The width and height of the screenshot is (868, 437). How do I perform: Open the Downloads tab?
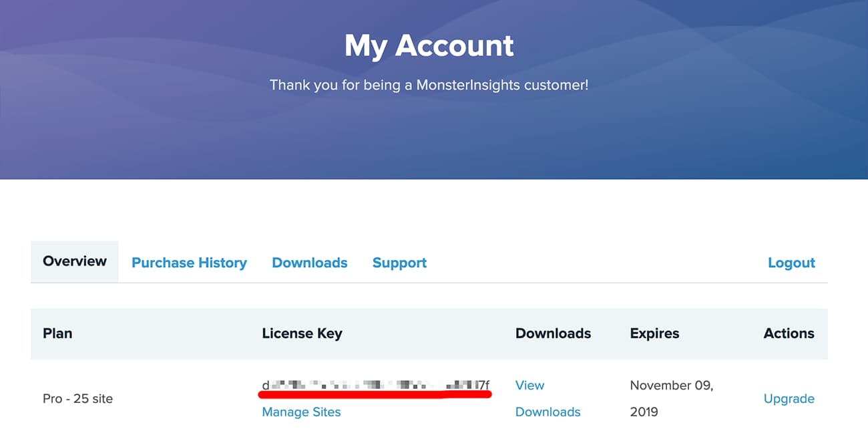(x=309, y=263)
